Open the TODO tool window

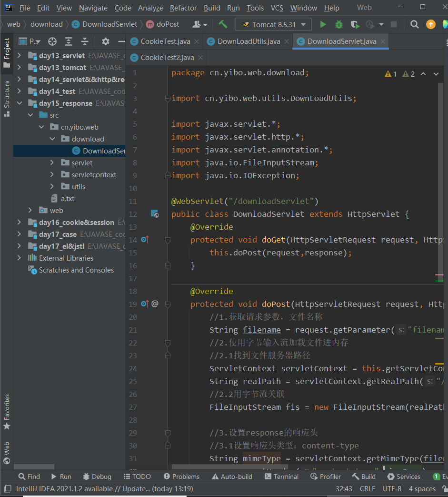pos(137,477)
